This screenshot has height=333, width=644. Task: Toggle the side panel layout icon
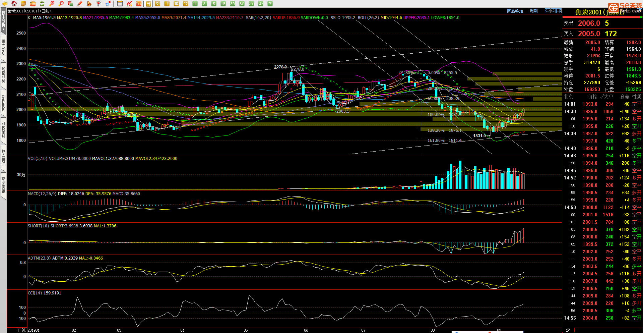pos(559,11)
